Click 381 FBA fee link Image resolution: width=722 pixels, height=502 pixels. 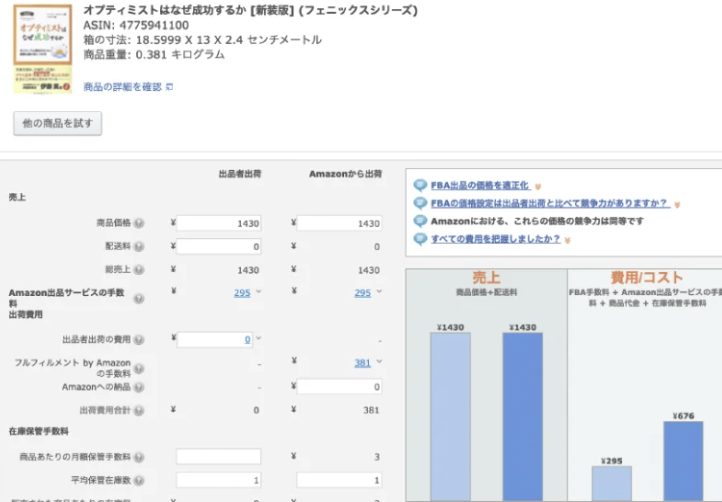click(363, 363)
